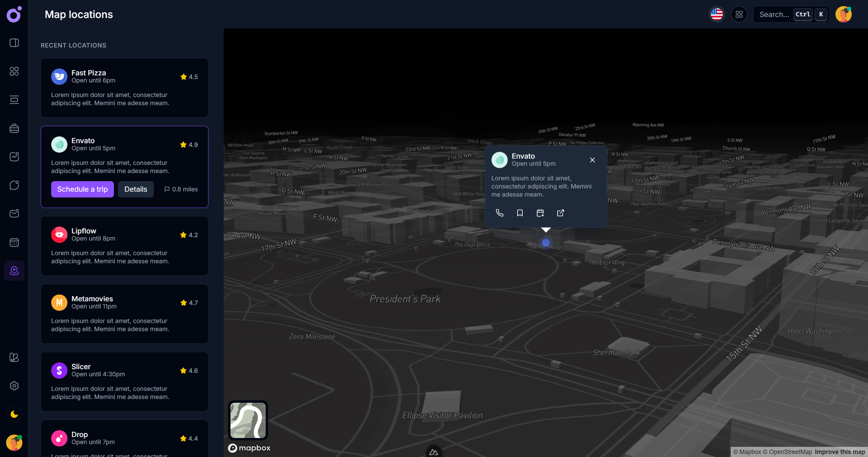868x457 pixels.
Task: Open the mini map thumbnail expander
Action: [248, 420]
